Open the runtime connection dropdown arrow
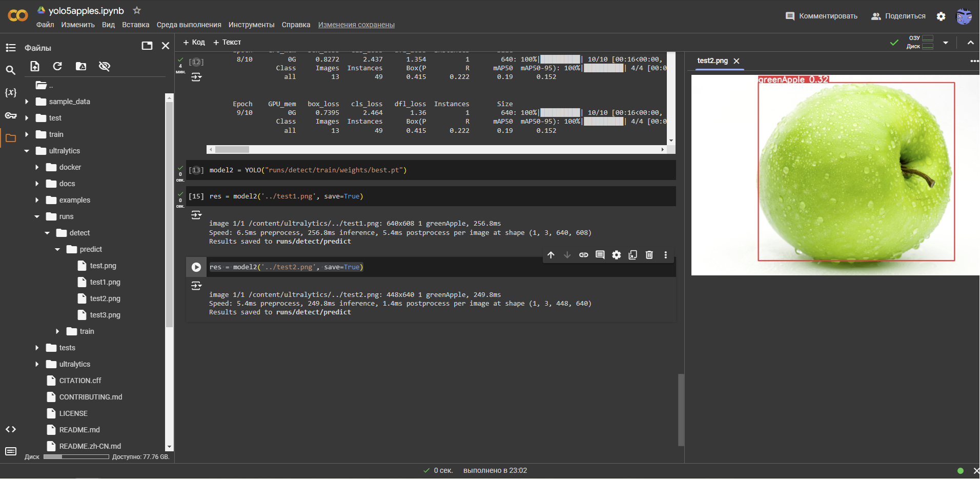This screenshot has height=479, width=980. click(946, 43)
